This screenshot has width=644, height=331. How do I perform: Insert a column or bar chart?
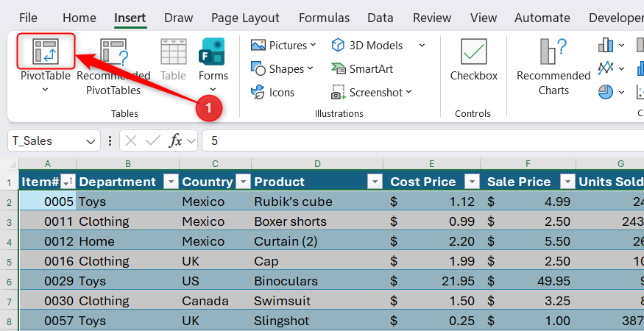pos(606,45)
